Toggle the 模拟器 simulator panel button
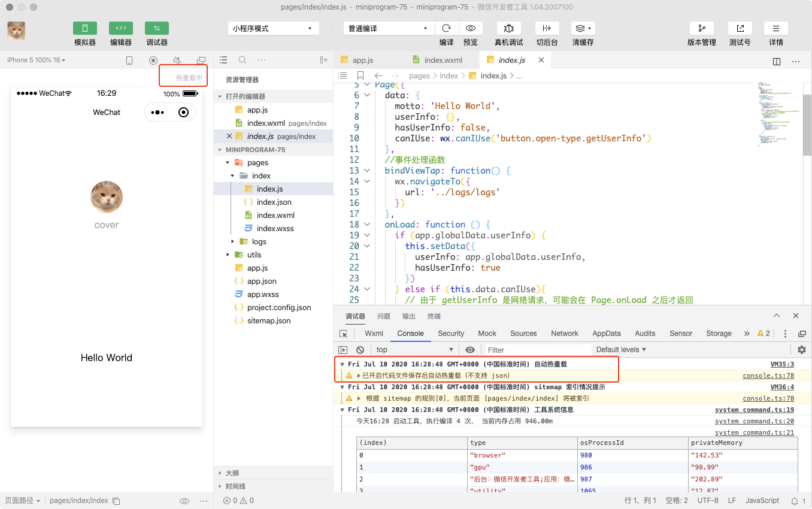 [x=85, y=28]
